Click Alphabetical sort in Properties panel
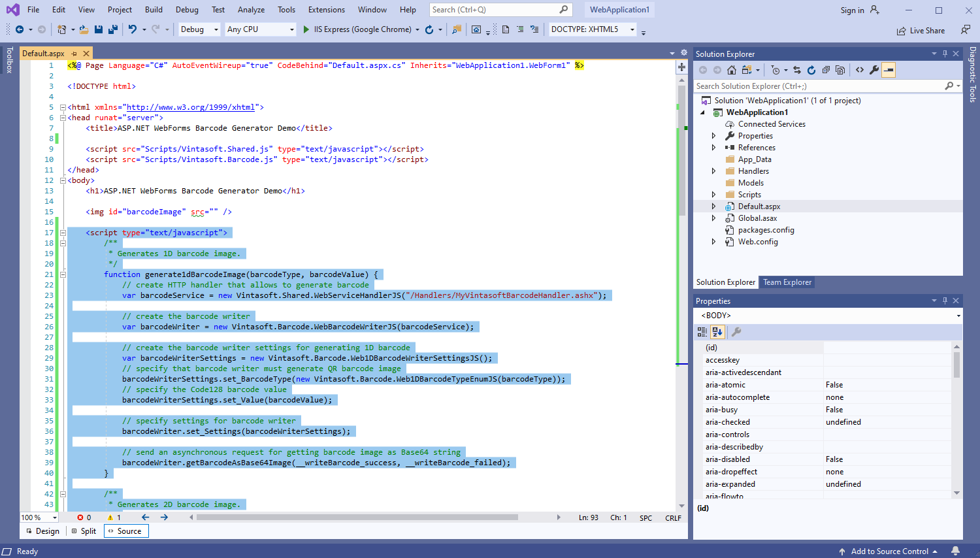Viewport: 980px width, 558px height. coord(717,332)
